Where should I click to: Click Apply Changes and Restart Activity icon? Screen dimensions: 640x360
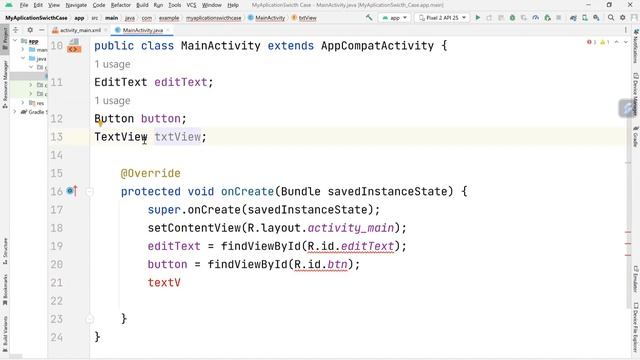[489, 18]
